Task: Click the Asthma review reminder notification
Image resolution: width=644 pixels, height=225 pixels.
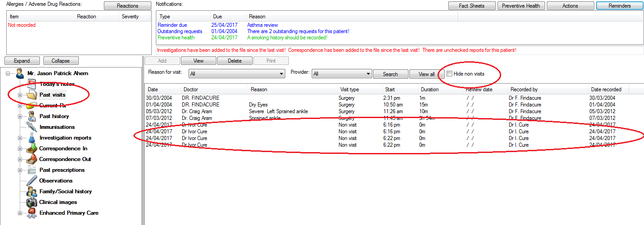Action: [262, 25]
